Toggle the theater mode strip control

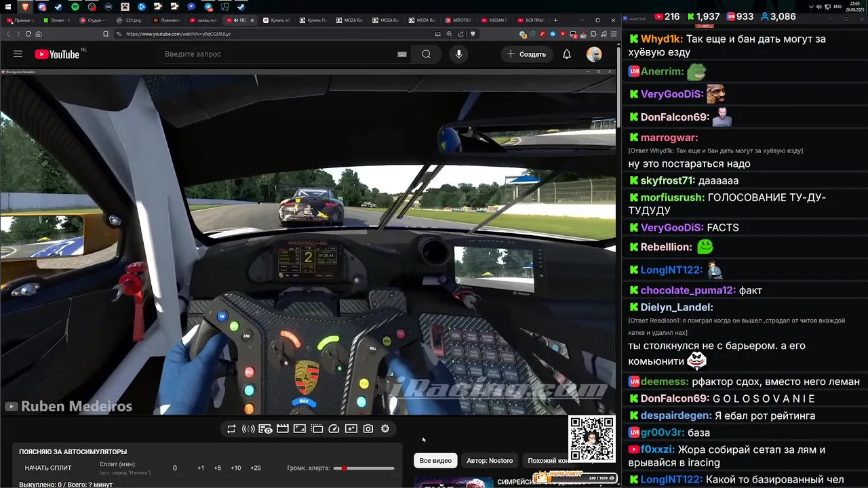click(317, 429)
